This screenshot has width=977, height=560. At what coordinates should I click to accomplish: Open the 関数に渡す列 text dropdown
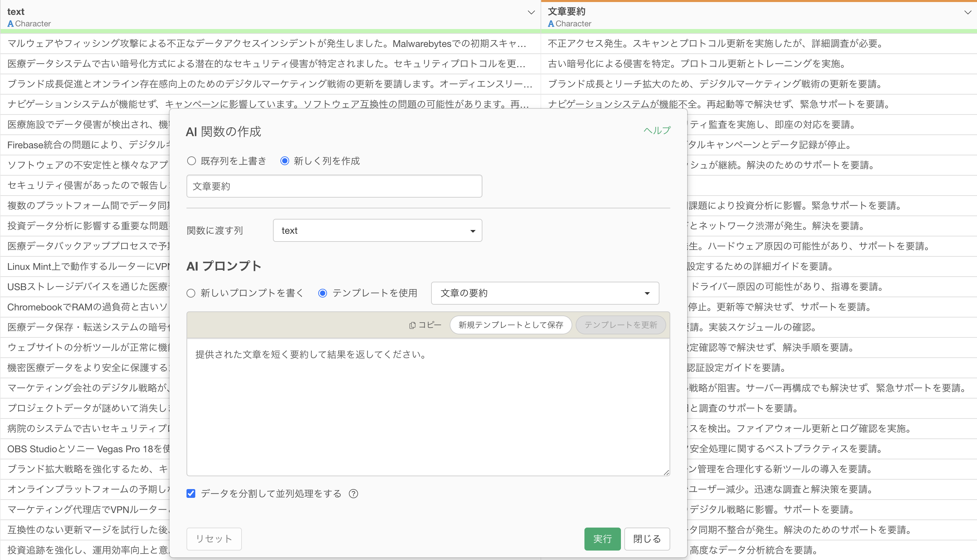tap(377, 230)
